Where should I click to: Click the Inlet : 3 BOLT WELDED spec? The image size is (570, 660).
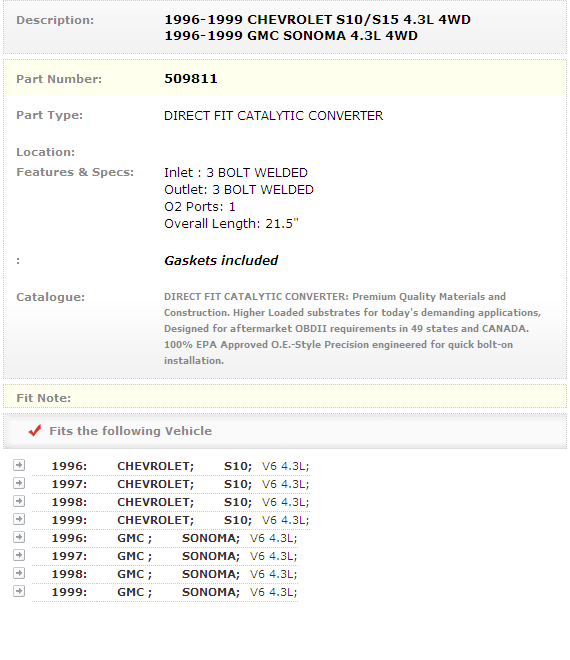click(236, 173)
